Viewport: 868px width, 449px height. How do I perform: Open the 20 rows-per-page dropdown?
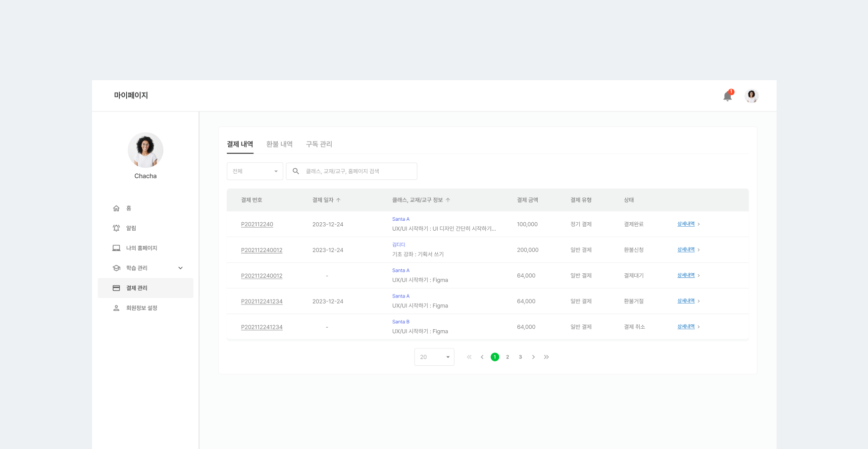[x=434, y=357]
